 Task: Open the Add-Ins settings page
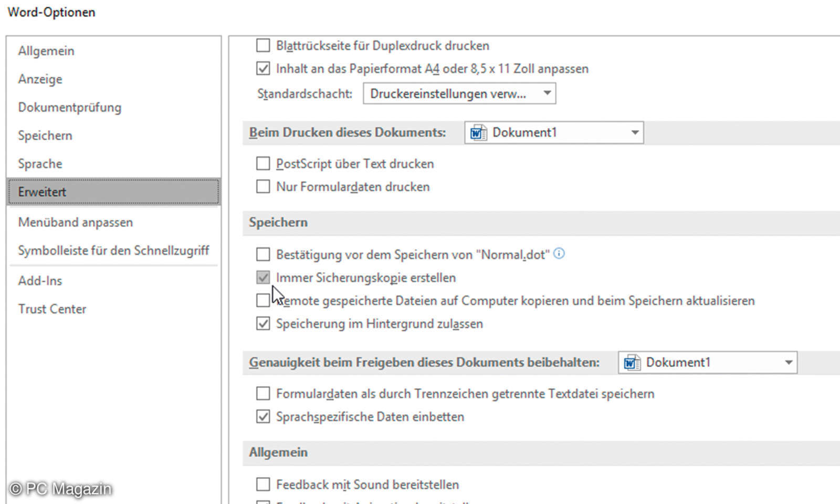pos(39,280)
